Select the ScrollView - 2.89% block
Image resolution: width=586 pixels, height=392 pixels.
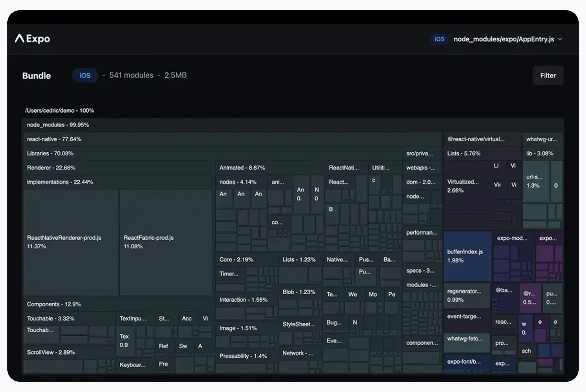pos(70,352)
